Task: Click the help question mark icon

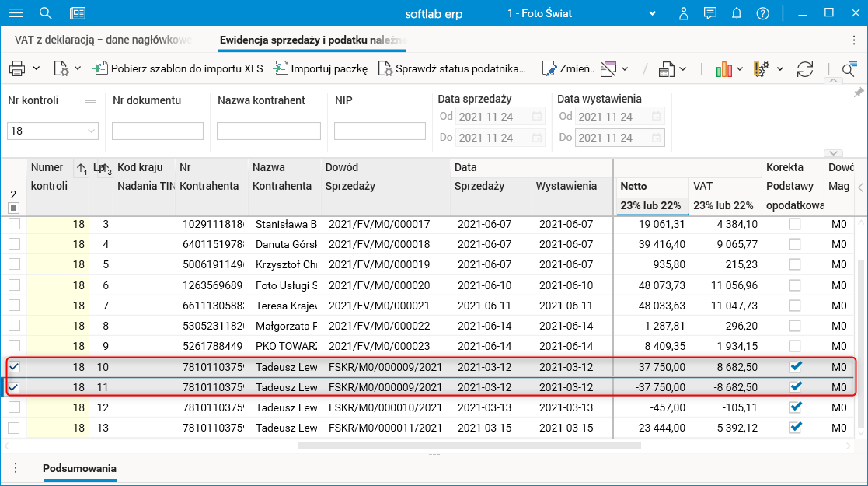Action: 762,13
